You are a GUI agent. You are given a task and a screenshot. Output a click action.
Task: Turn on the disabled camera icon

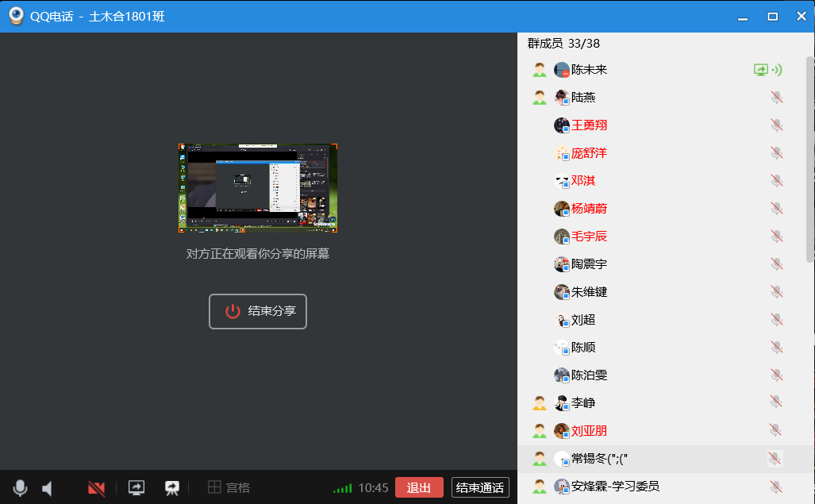tap(97, 488)
